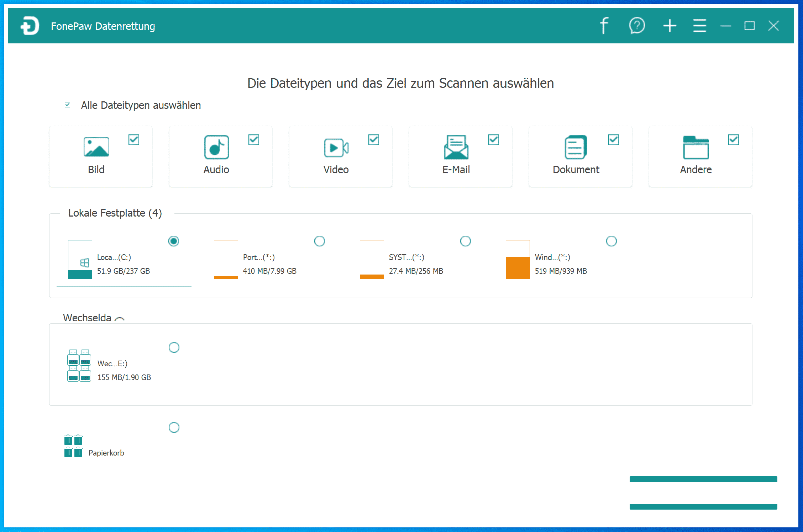Click the 51.9 GB/237 GB size text
This screenshot has height=532, width=803.
pos(124,271)
